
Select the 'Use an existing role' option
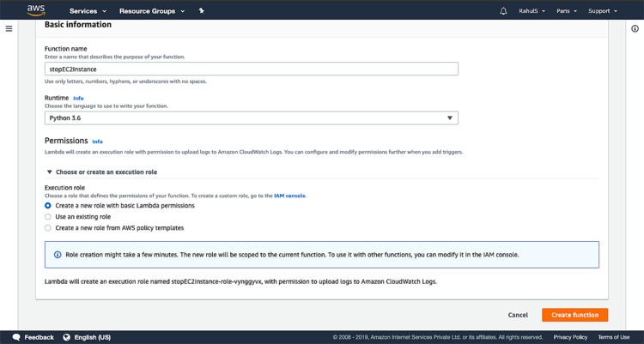[48, 217]
